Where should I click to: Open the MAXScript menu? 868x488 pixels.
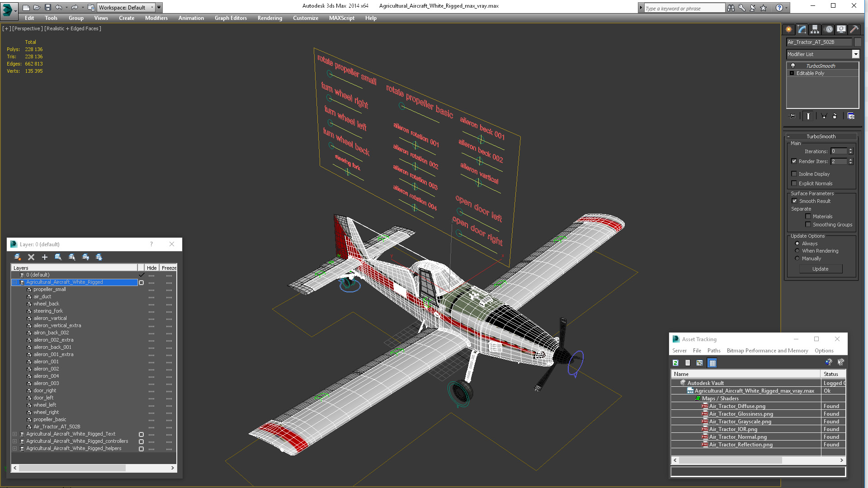coord(342,18)
